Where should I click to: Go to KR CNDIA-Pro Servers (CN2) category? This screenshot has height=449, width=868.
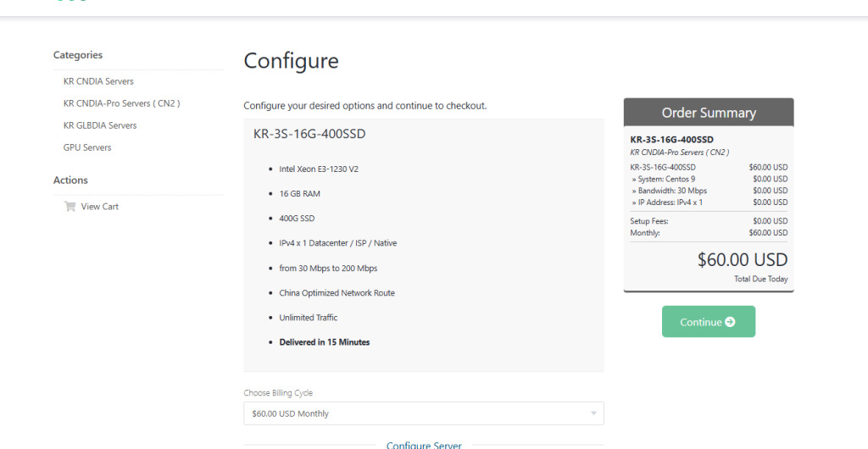point(121,103)
